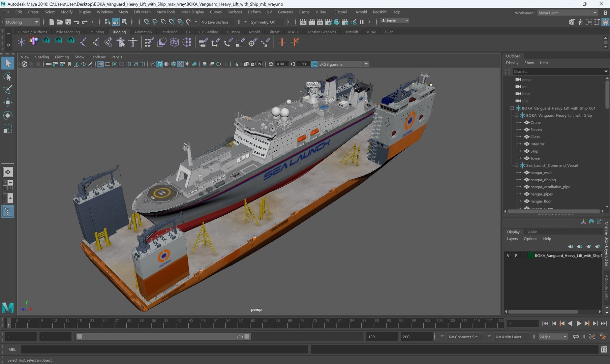This screenshot has height=364, width=610.
Task: Choose the Scale tool
Action: 8,129
